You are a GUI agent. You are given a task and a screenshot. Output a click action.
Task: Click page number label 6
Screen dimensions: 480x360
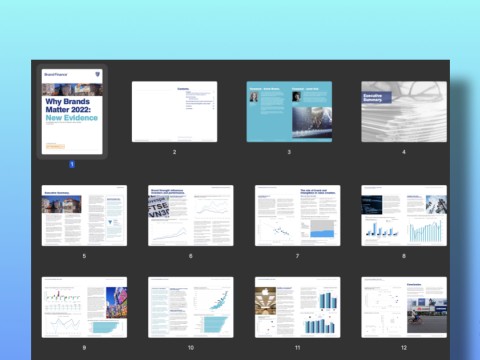pos(191,256)
